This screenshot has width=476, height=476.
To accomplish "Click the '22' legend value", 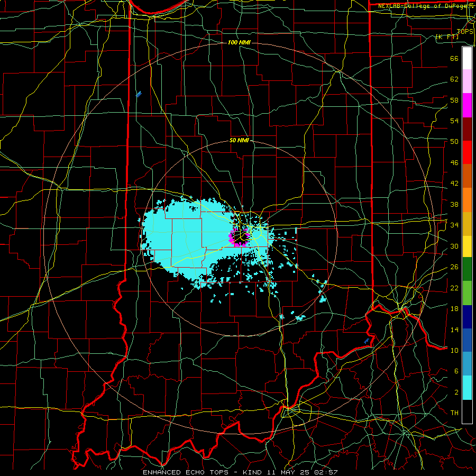I will (x=454, y=288).
